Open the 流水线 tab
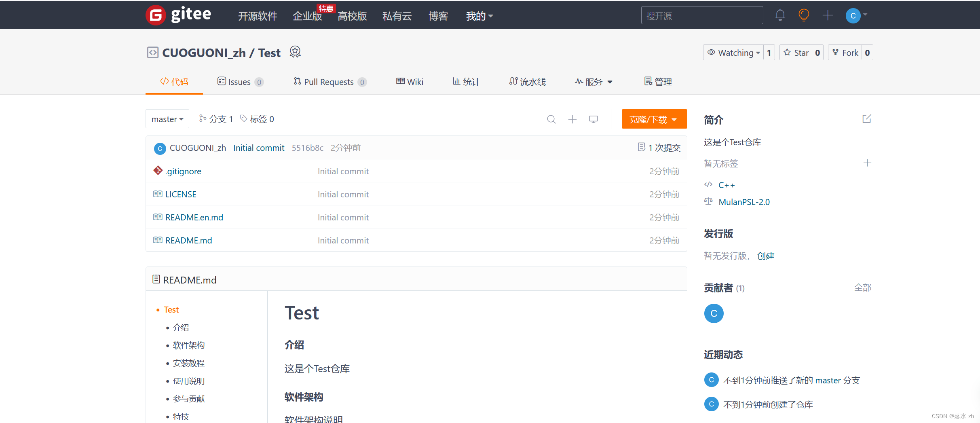Image resolution: width=980 pixels, height=423 pixels. click(528, 82)
